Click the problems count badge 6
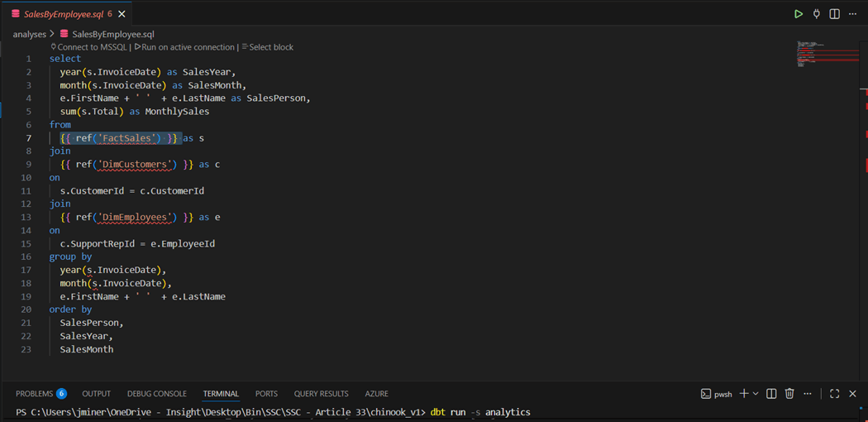Viewport: 868px width, 422px height. click(x=61, y=394)
